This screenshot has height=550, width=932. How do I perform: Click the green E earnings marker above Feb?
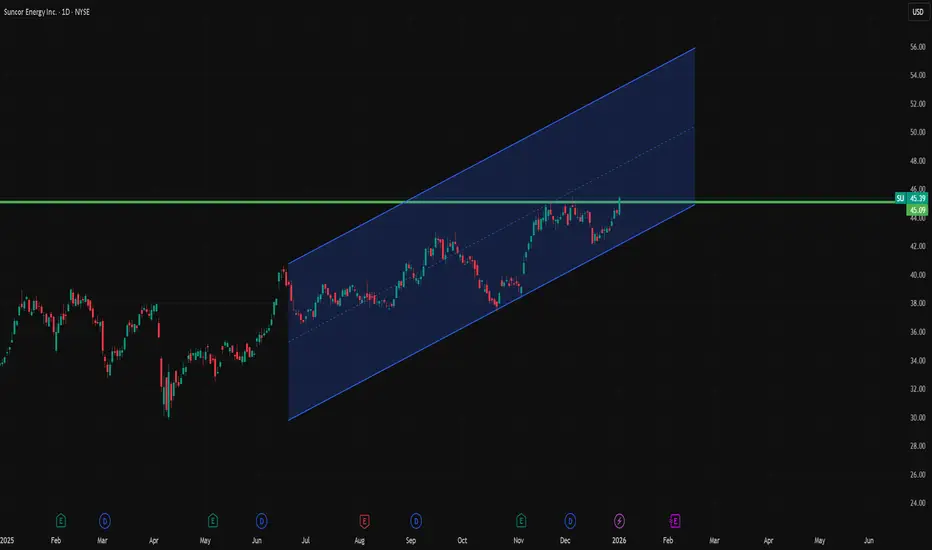[61, 521]
